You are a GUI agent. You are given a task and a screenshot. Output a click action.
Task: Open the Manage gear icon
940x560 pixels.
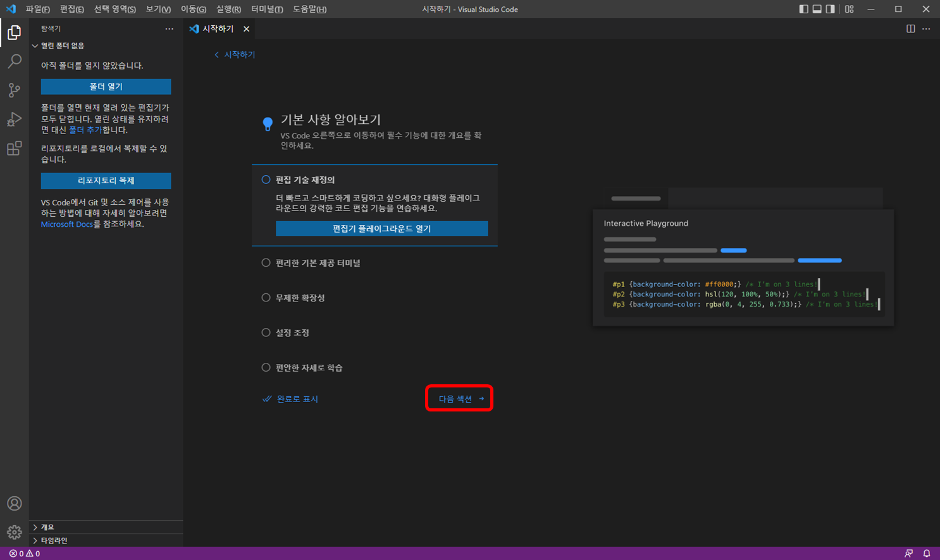tap(14, 532)
